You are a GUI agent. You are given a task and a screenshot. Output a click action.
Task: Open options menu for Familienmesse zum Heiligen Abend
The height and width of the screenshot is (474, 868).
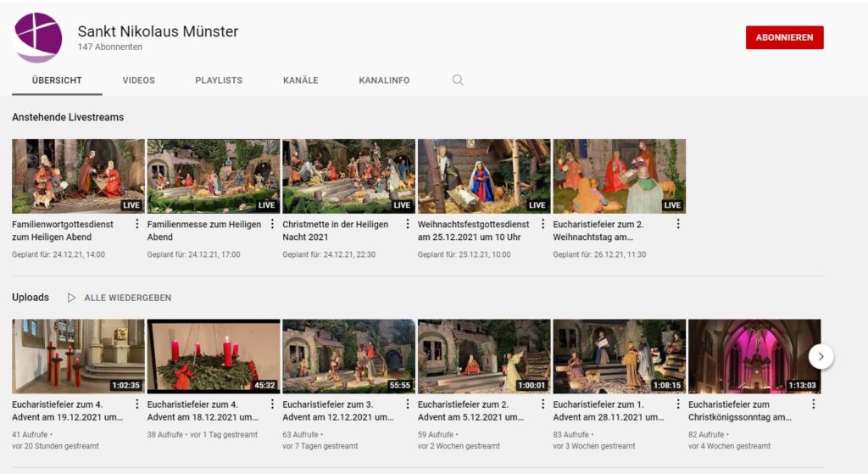pyautogui.click(x=272, y=224)
